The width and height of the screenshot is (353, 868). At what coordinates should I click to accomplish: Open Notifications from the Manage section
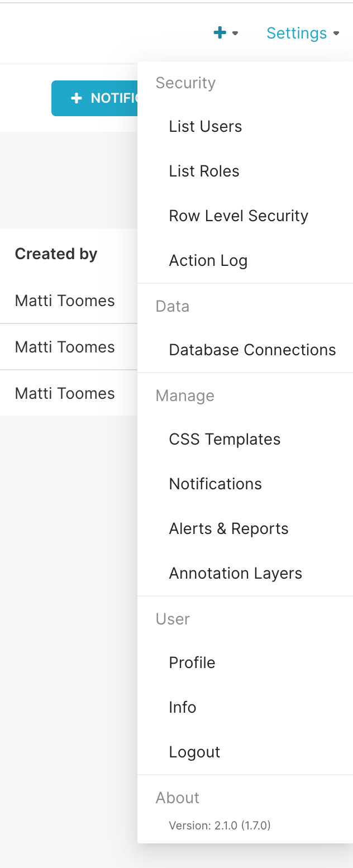pos(215,484)
